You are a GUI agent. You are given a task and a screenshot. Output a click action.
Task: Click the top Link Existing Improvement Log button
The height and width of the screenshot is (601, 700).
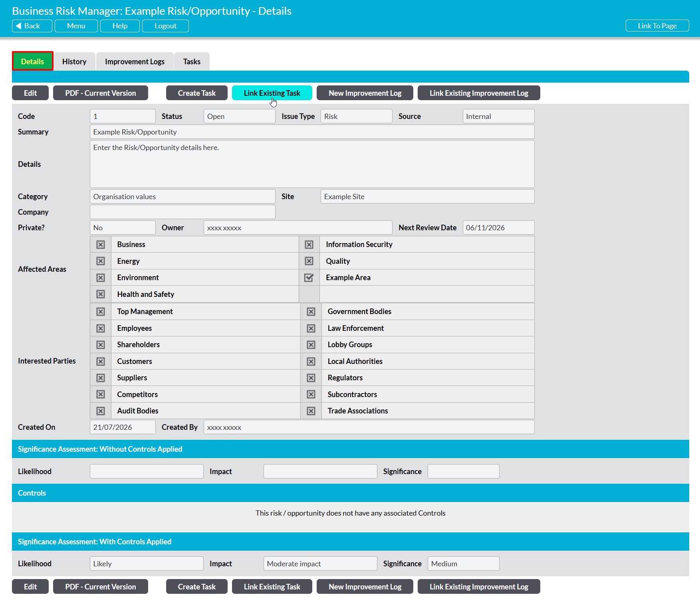click(x=479, y=93)
